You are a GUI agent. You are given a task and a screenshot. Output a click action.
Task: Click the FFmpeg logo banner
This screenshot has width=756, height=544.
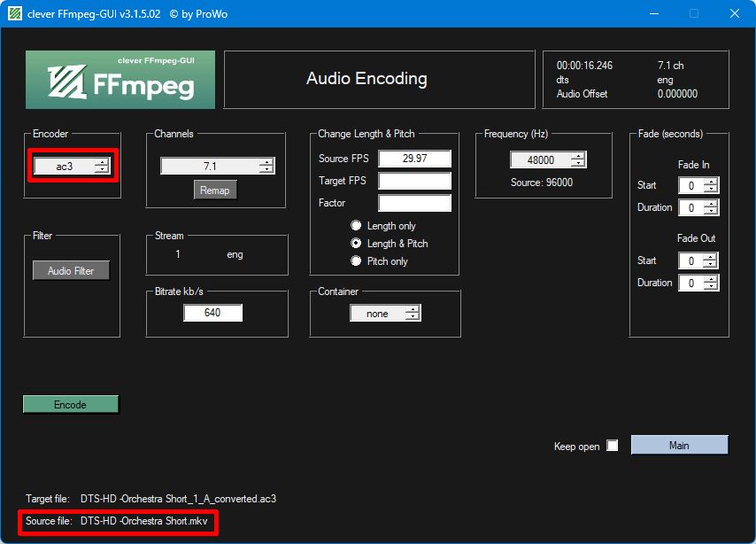120,80
